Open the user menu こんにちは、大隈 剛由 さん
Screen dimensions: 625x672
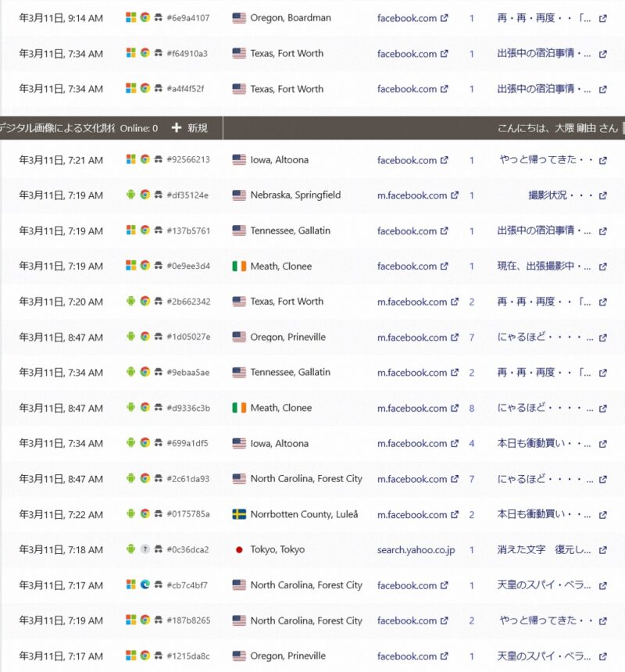point(557,128)
